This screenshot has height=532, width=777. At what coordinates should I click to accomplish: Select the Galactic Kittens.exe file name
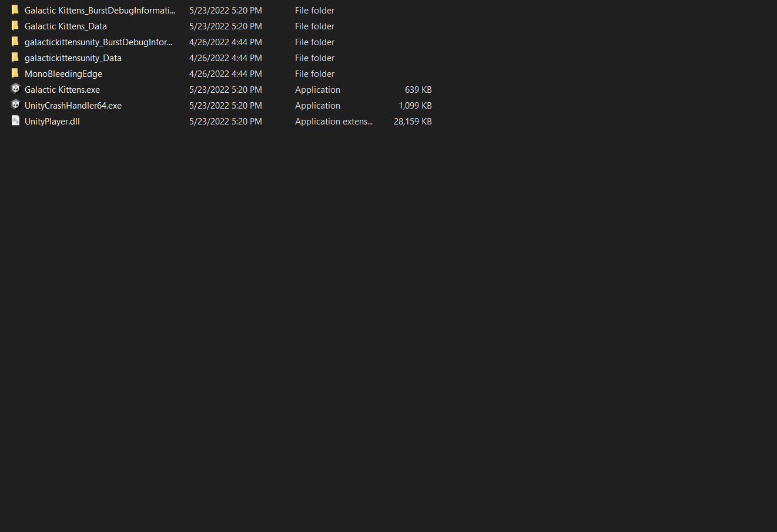point(62,90)
